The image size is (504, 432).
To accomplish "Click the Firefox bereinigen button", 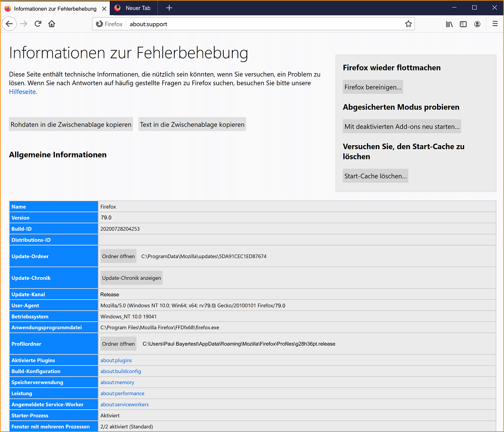I will (x=373, y=87).
